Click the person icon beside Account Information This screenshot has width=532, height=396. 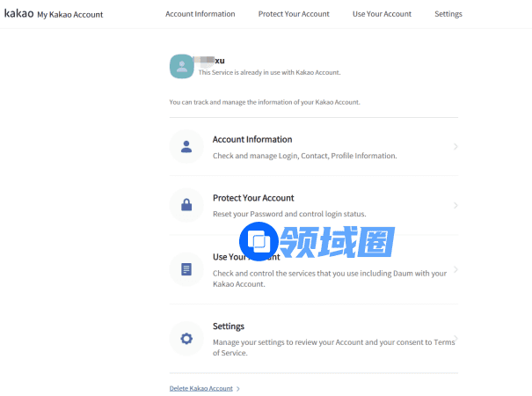[186, 147]
